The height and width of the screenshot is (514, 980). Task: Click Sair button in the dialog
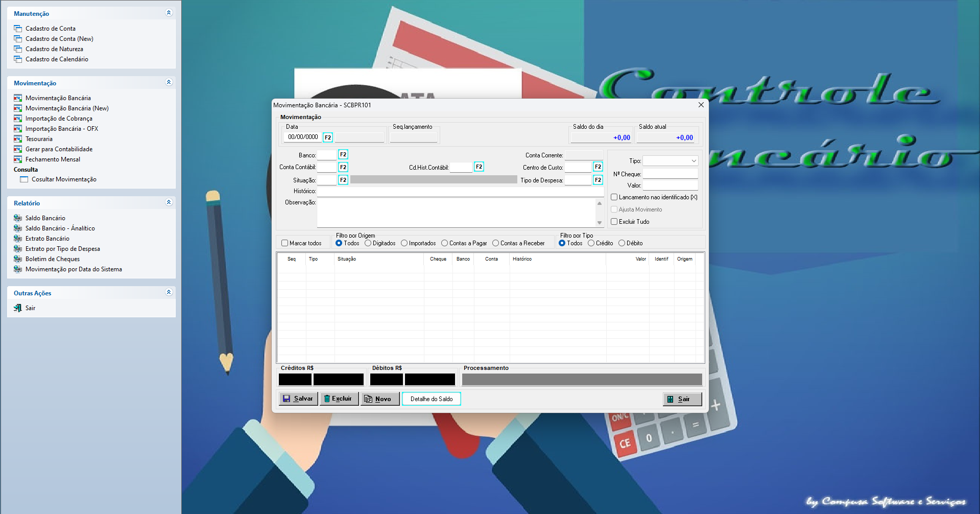[682, 399]
